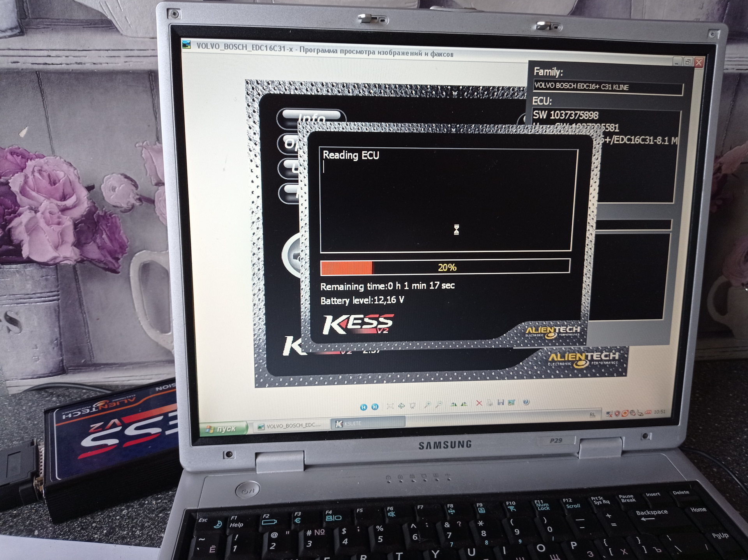Delete image with the red X icon

point(479,403)
